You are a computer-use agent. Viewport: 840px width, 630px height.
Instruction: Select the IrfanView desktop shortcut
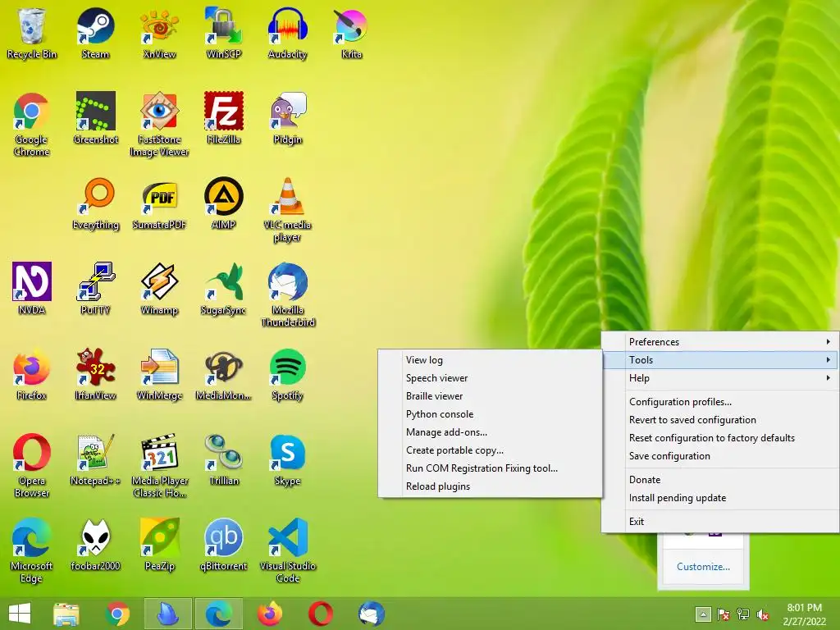point(95,374)
